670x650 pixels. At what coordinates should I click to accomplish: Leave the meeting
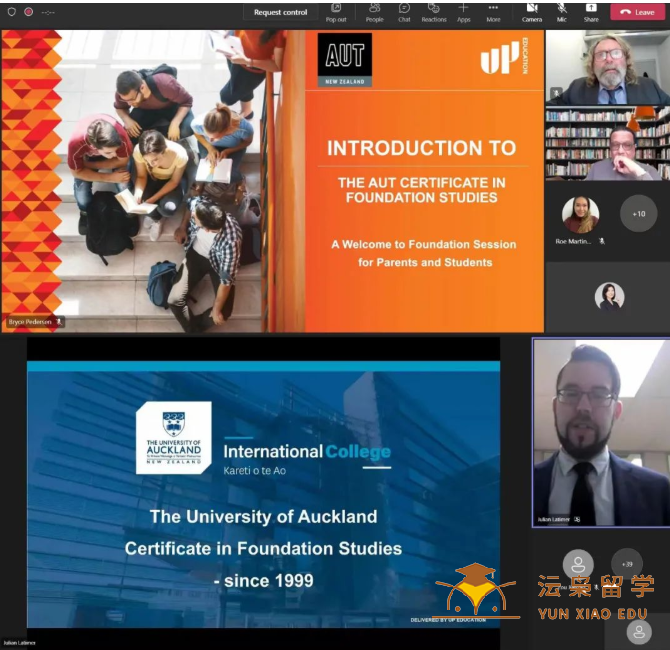tap(638, 12)
